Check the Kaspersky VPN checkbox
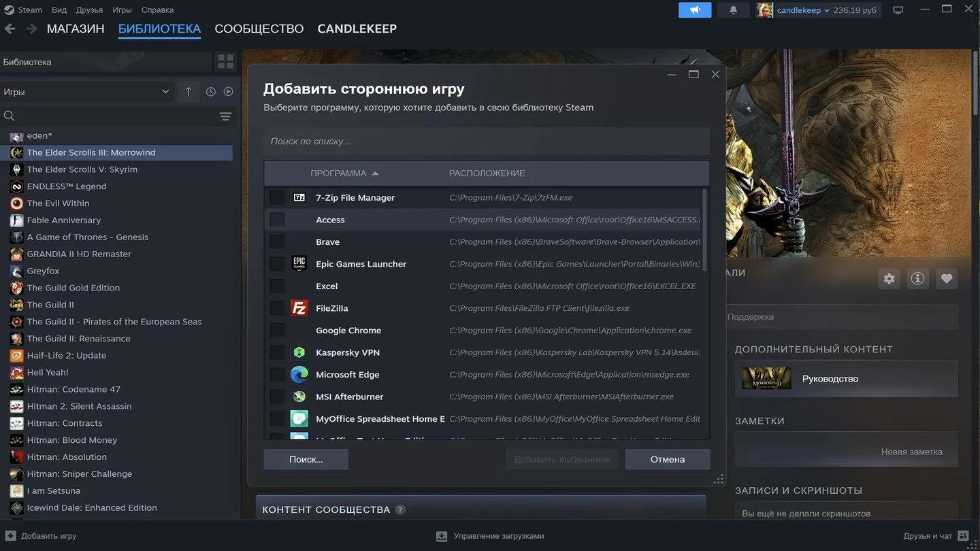The width and height of the screenshot is (980, 551). (277, 352)
